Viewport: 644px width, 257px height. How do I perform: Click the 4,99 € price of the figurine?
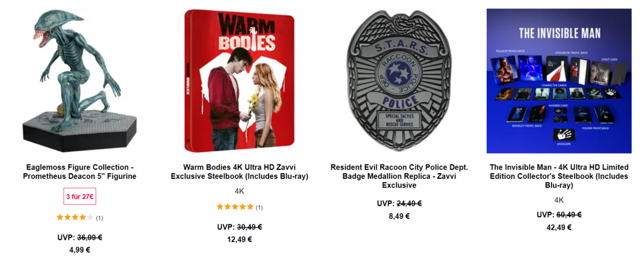point(80,249)
